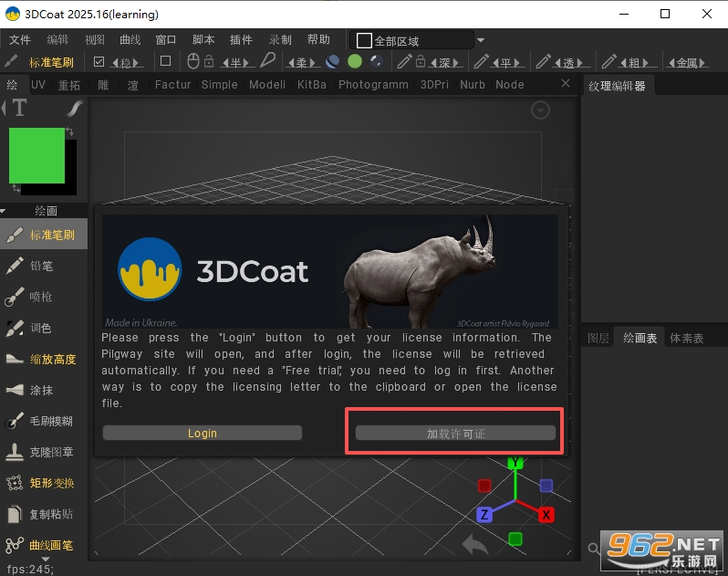Click the 纹理编辑器 panel title

pyautogui.click(x=617, y=86)
